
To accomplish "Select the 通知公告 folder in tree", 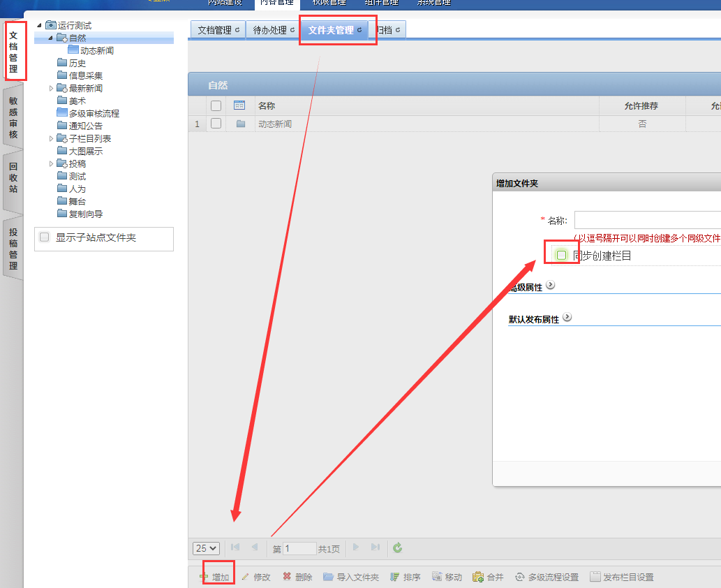I will 85,126.
